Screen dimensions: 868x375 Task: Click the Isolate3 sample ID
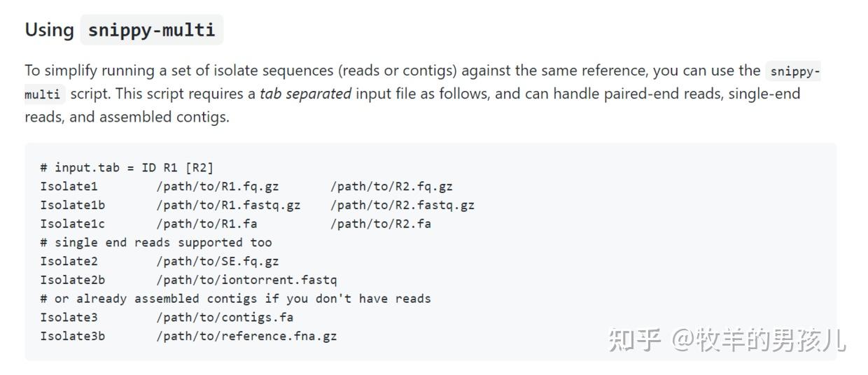[69, 317]
